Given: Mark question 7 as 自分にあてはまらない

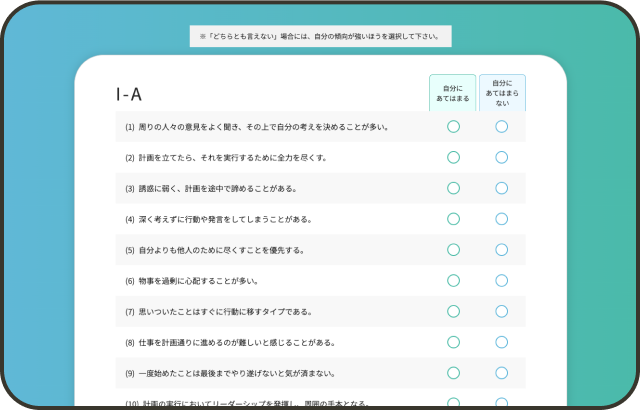Looking at the screenshot, I should point(502,312).
